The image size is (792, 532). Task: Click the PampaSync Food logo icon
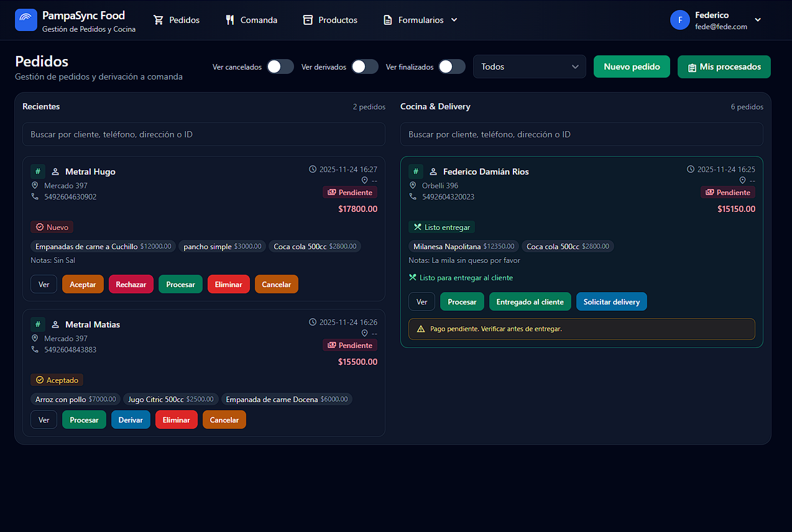coord(26,20)
